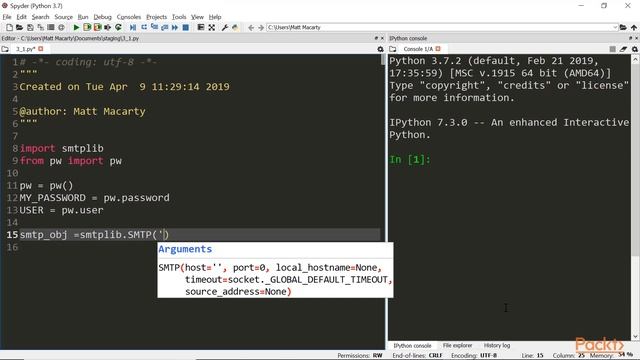Switch to the History log tab
Viewport: 640px width, 360px height.
pyautogui.click(x=497, y=345)
